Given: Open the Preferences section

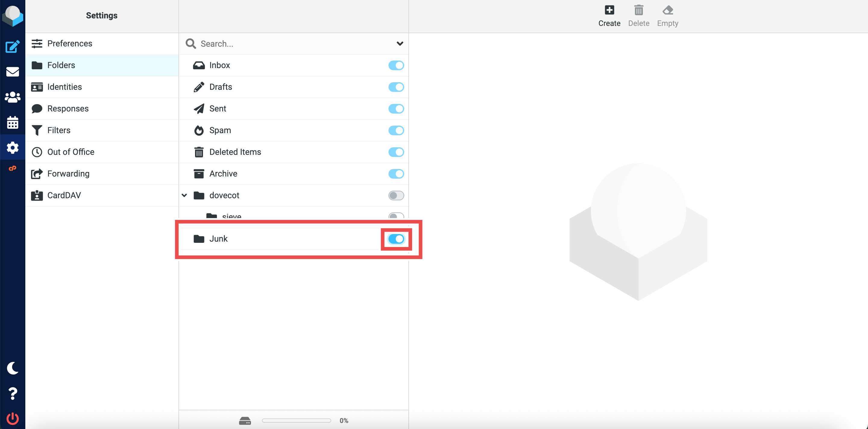Looking at the screenshot, I should [x=69, y=43].
